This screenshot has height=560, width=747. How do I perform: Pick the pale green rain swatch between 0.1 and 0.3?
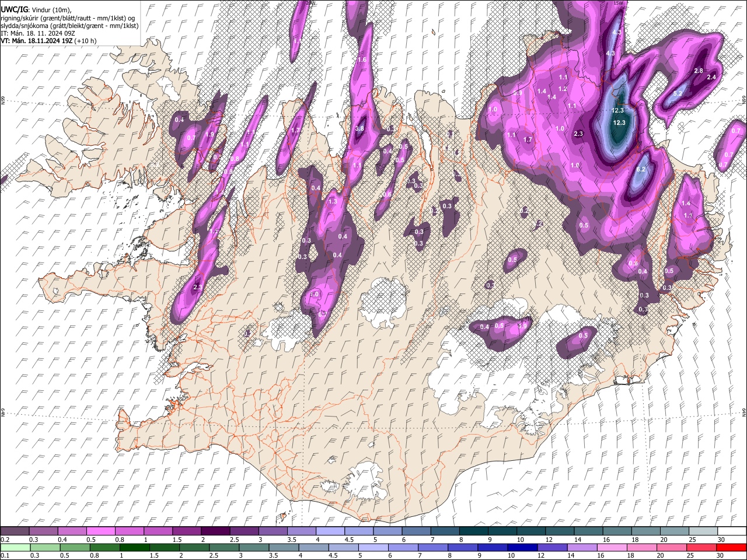click(x=15, y=547)
